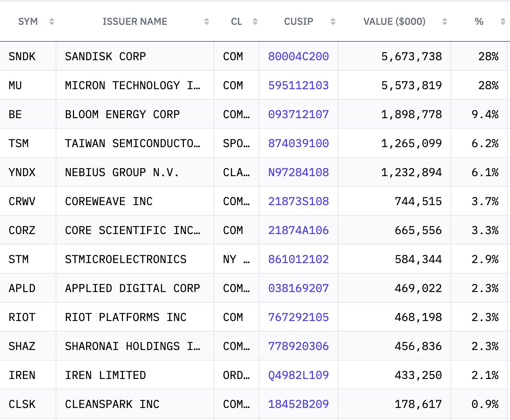Click the sort icon next to VALUE ($000)
510x420 pixels.
point(445,22)
